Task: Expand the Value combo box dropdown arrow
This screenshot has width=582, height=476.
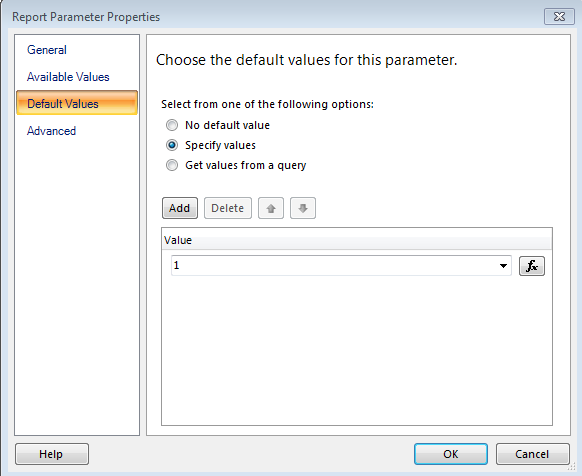Action: (x=503, y=266)
